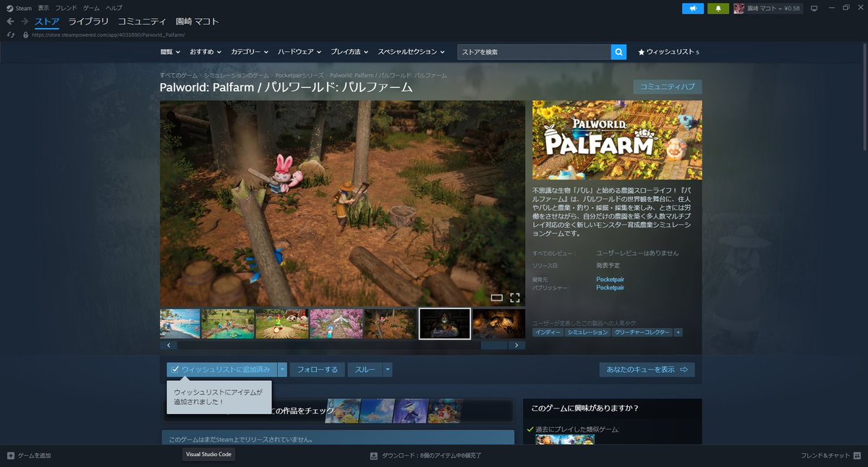Click the Visual Studio Code taskbar tooltip
This screenshot has height=467, width=868.
(208, 455)
